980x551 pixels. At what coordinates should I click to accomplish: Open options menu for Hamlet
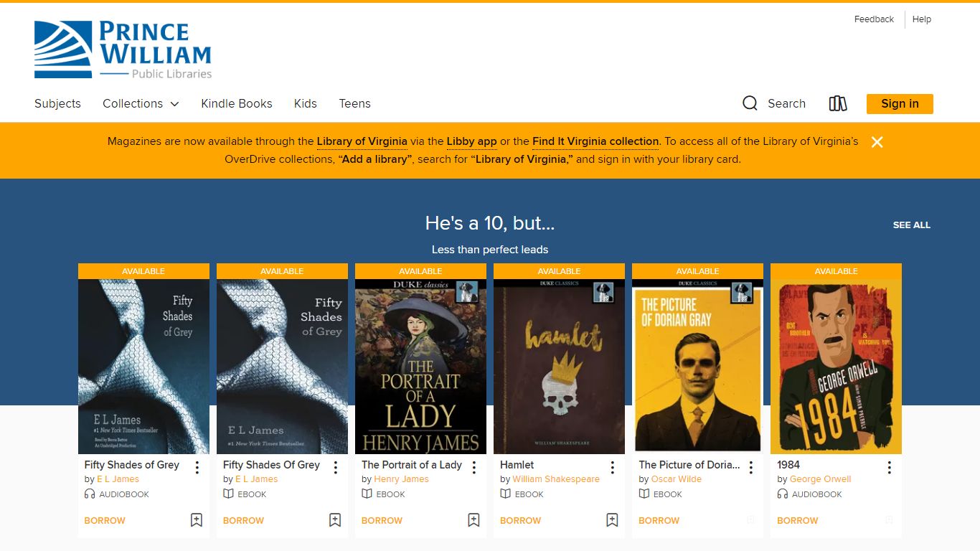612,468
